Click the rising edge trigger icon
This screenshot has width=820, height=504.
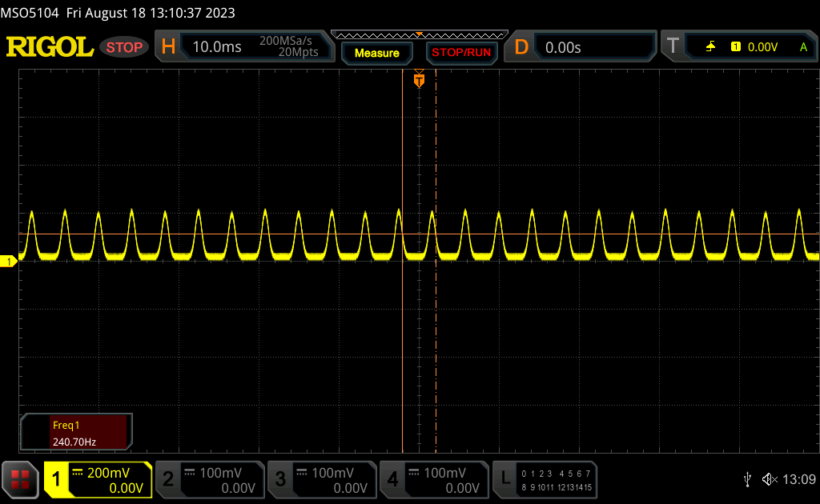710,47
